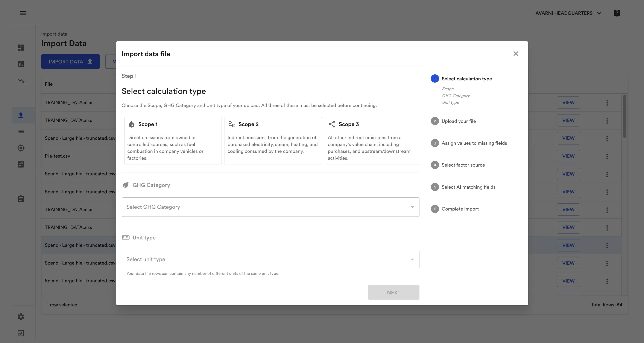644x343 pixels.
Task: Close the Import data file dialog
Action: coord(516,54)
